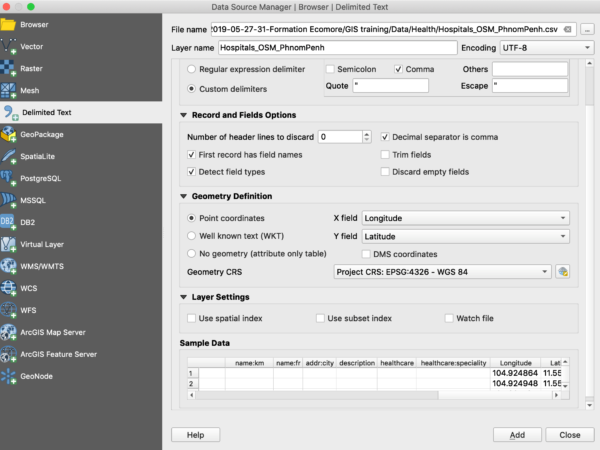Click the Layer name input field
This screenshot has height=450, width=600.
(x=338, y=48)
